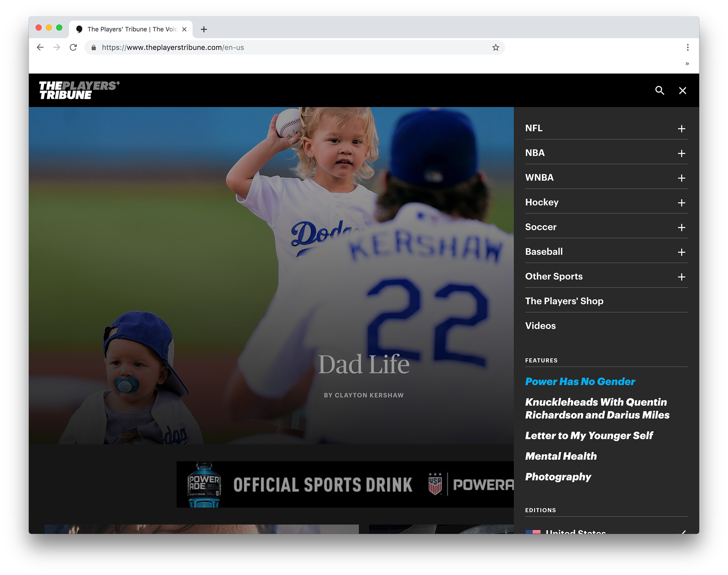This screenshot has height=575, width=728.
Task: Expand the NBA menu section
Action: click(x=681, y=154)
